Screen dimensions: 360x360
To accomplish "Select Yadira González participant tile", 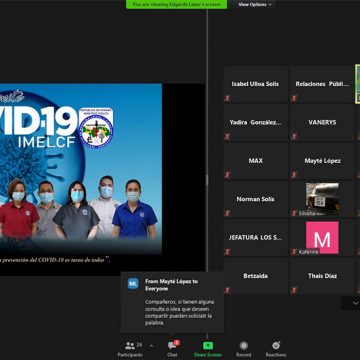I will coord(256,122).
